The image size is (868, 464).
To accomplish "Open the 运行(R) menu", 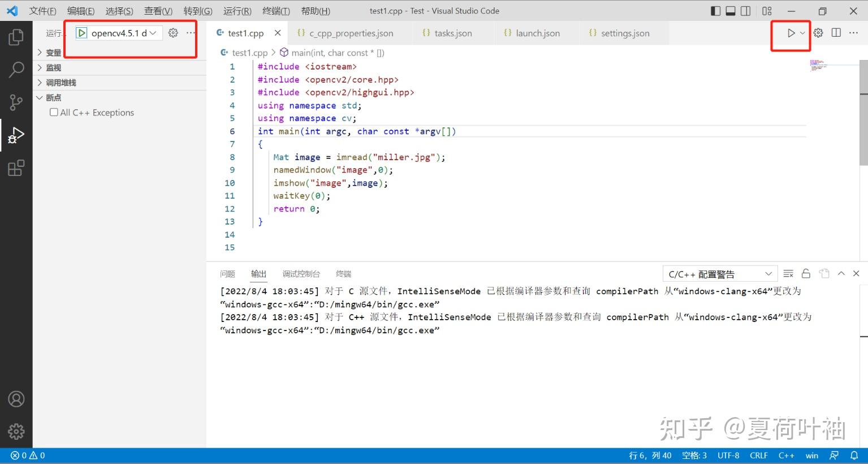I will (x=237, y=10).
